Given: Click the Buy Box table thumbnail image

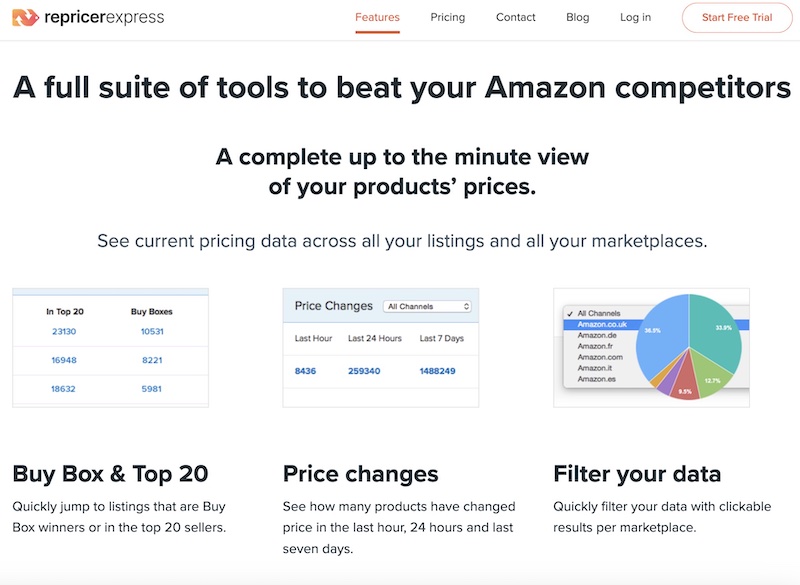Looking at the screenshot, I should (x=110, y=348).
